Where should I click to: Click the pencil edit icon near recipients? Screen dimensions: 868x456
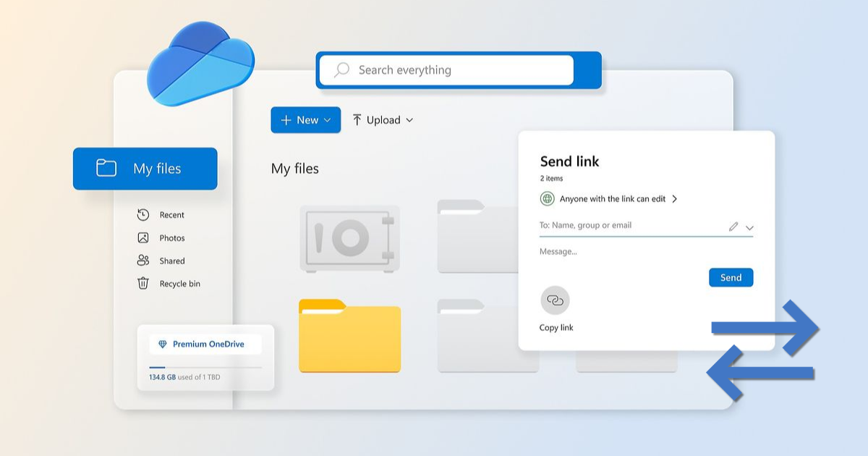(732, 226)
